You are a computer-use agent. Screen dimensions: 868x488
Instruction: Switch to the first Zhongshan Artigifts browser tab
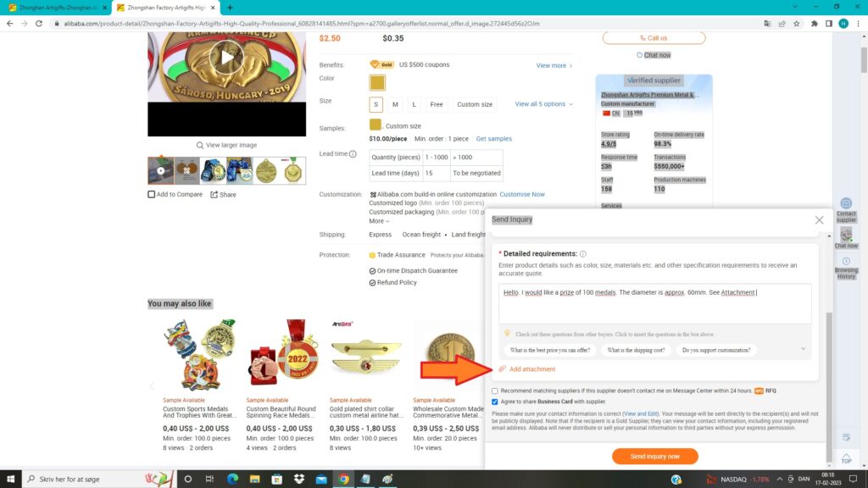tap(56, 7)
